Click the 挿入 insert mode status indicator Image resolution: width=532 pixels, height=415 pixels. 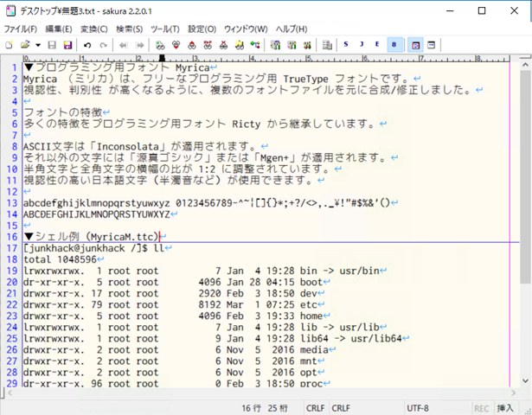point(505,408)
